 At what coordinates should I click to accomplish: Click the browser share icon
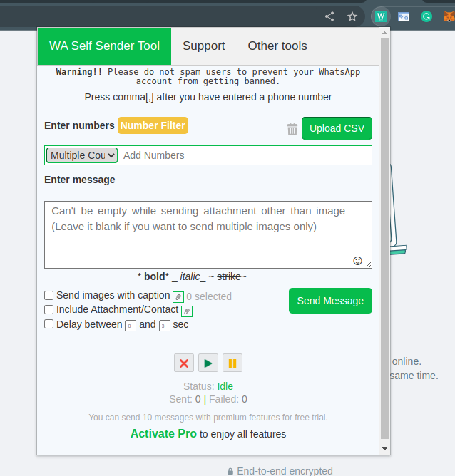[x=329, y=16]
